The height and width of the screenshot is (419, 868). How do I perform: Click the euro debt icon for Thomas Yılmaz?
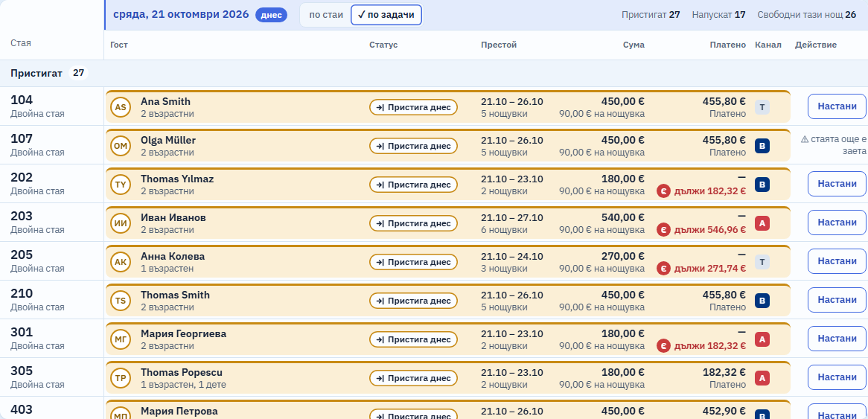[x=663, y=191]
